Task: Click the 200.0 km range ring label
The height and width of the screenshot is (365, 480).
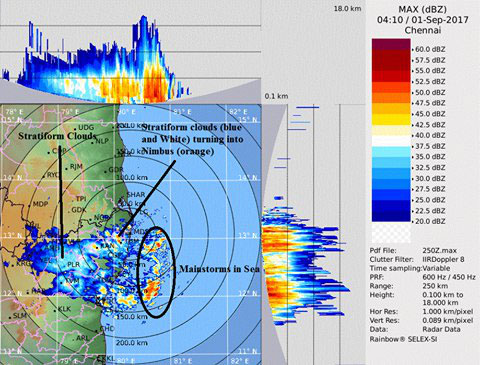Action: [132, 342]
